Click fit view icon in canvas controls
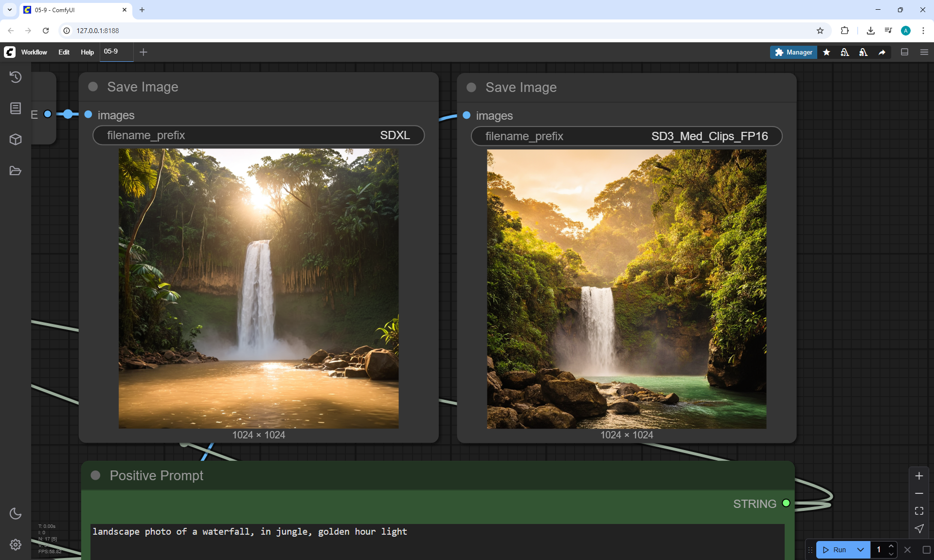The width and height of the screenshot is (934, 560). tap(919, 511)
